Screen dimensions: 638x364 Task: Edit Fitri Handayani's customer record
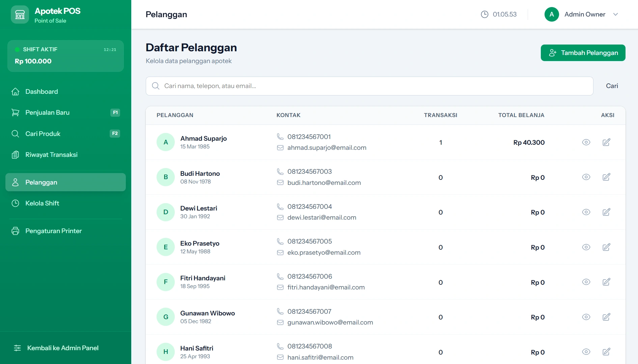click(x=606, y=282)
